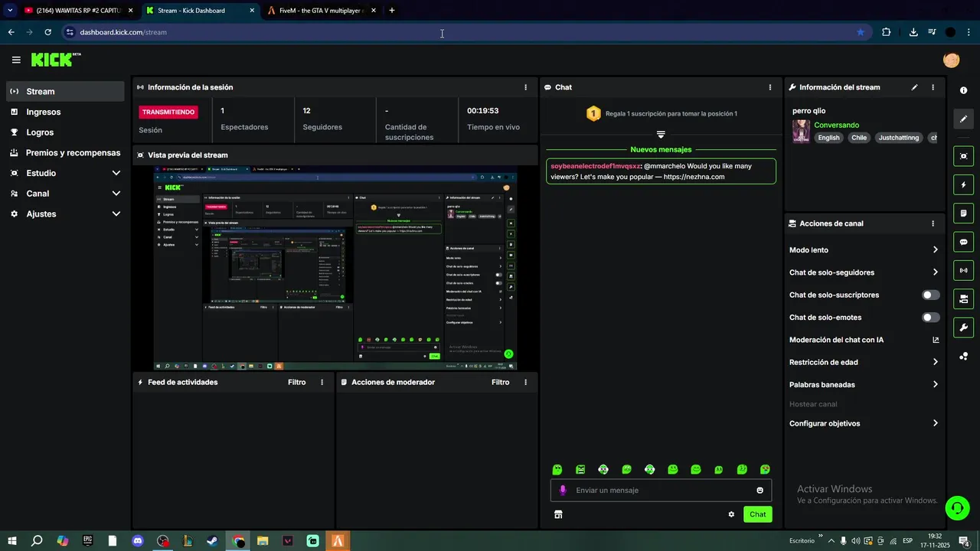Viewport: 980px width, 551px height.
Task: Open Steam from the Windows taskbar
Action: click(x=212, y=541)
